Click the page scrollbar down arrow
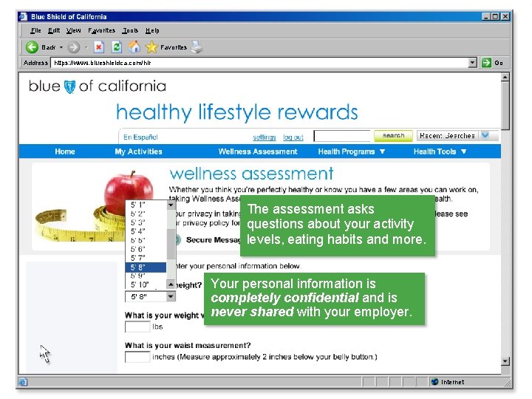This screenshot has width=532, height=399. pyautogui.click(x=505, y=361)
